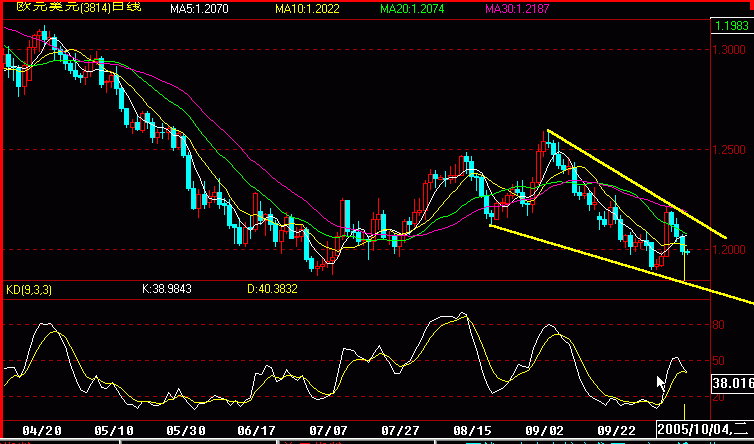Click the 05/10 date axis label
The width and height of the screenshot is (754, 444).
113,430
